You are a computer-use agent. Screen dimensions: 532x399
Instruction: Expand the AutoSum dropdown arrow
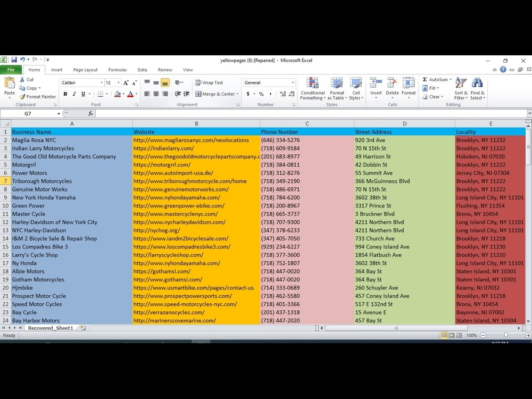451,79
